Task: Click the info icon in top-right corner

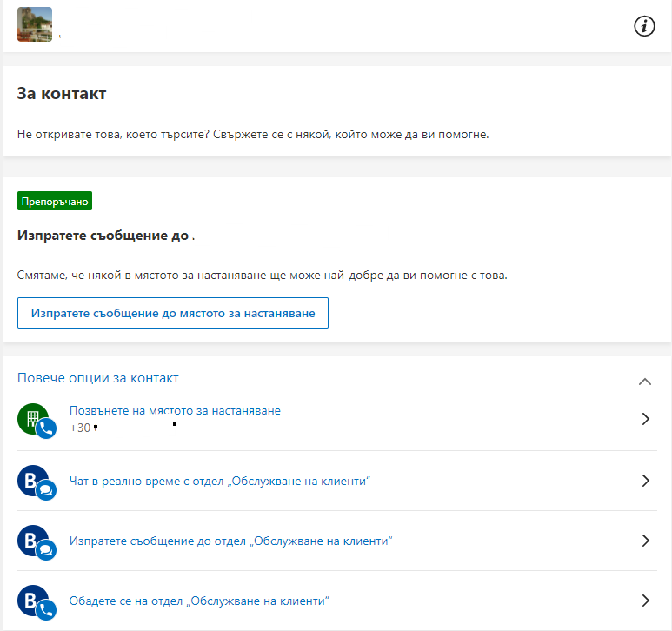Action: (643, 27)
